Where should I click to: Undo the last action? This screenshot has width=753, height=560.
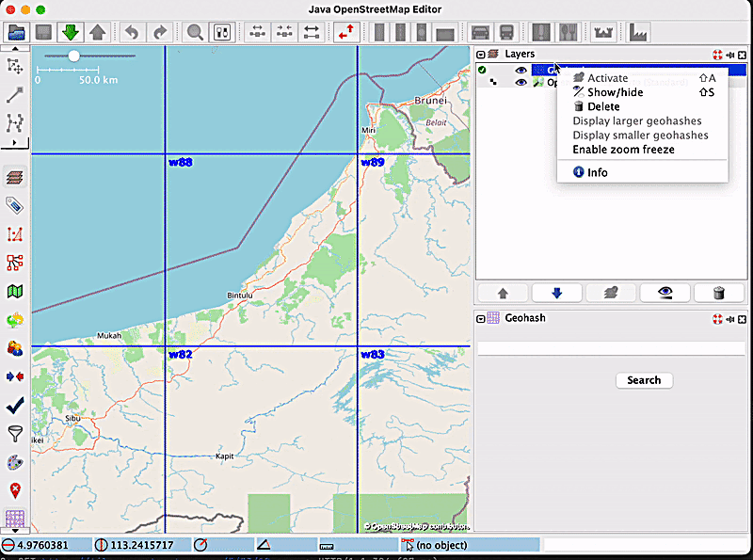pos(132,33)
